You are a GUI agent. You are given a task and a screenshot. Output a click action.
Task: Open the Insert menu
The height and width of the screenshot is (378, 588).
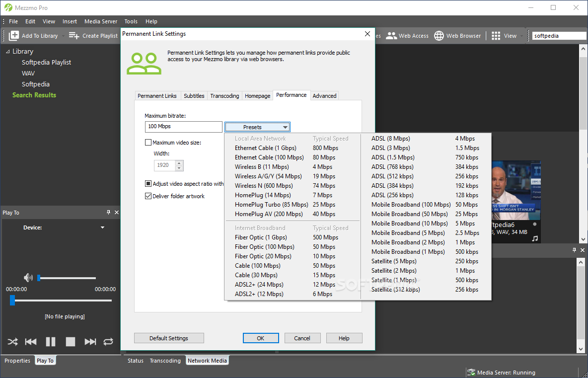(70, 21)
